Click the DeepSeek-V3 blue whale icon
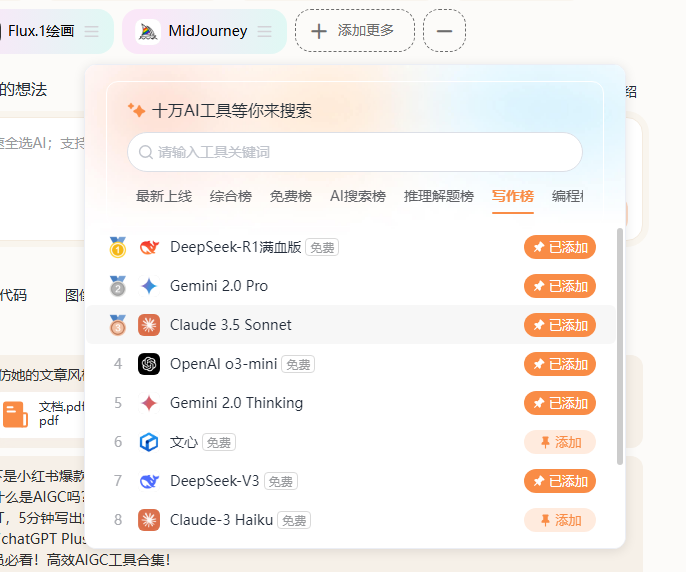Viewport: 686px width, 572px height. [x=149, y=481]
